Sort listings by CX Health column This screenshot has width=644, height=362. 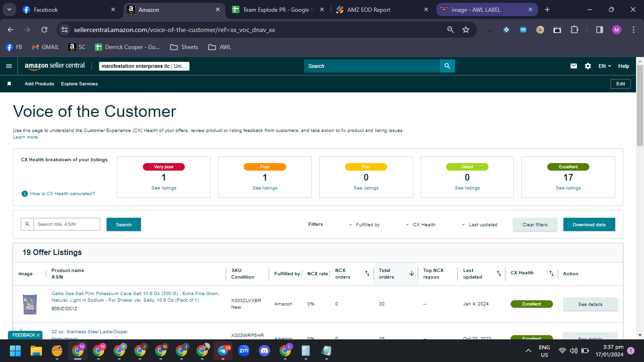coord(552,273)
